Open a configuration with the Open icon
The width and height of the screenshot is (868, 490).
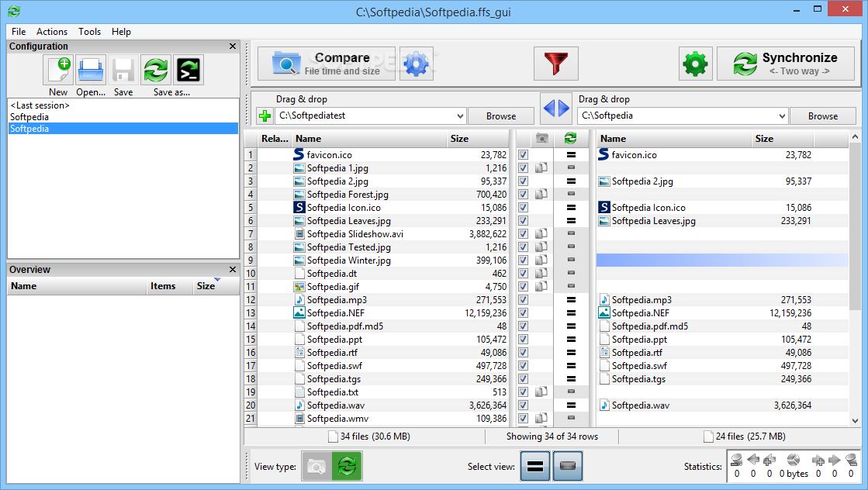point(91,71)
